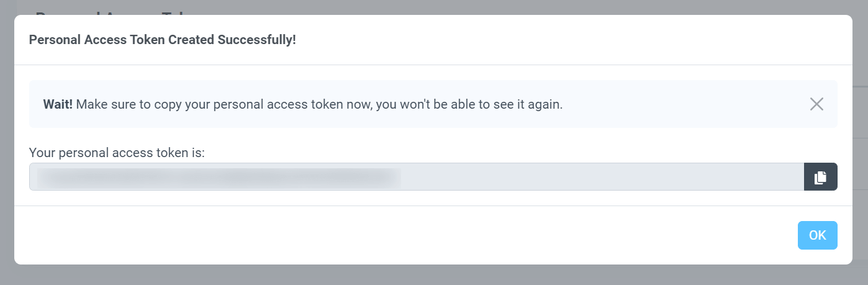This screenshot has width=868, height=285.
Task: Close the blue info banner
Action: [816, 104]
